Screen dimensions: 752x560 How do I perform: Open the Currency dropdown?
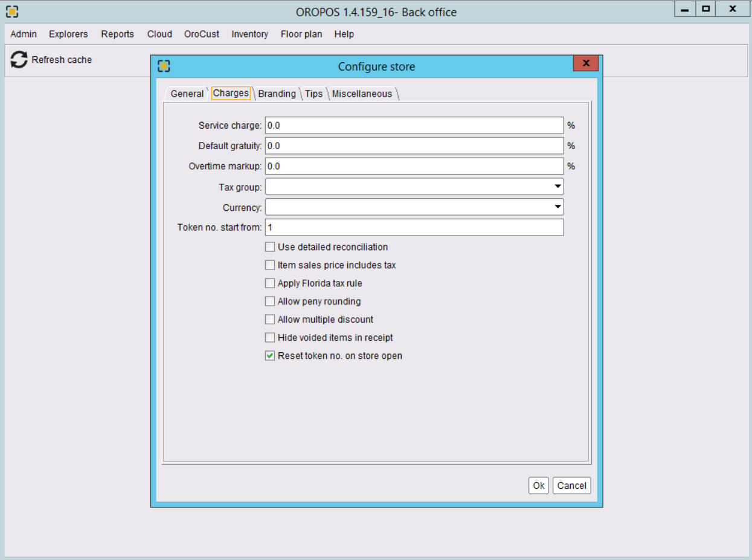coord(414,207)
